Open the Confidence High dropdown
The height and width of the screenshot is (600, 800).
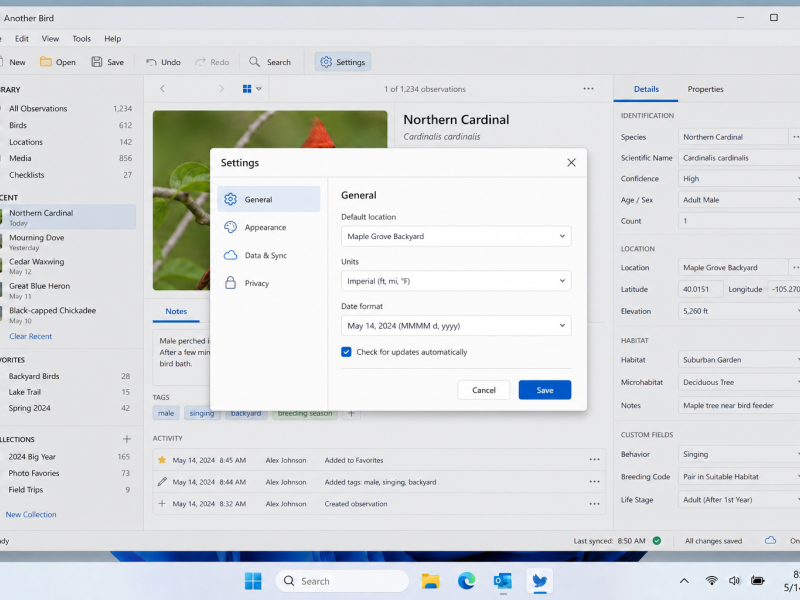(739, 179)
